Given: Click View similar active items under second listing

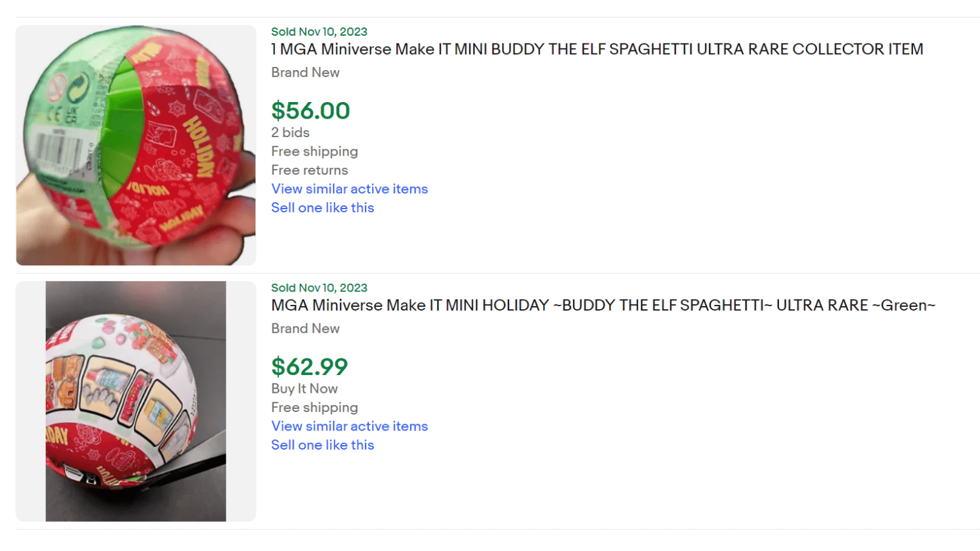Looking at the screenshot, I should click(x=349, y=426).
